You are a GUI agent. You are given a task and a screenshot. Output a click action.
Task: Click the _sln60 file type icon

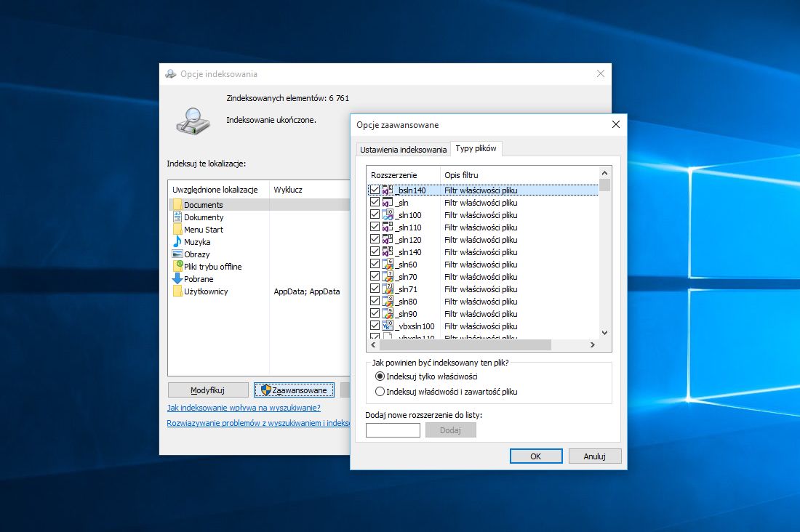pyautogui.click(x=388, y=265)
